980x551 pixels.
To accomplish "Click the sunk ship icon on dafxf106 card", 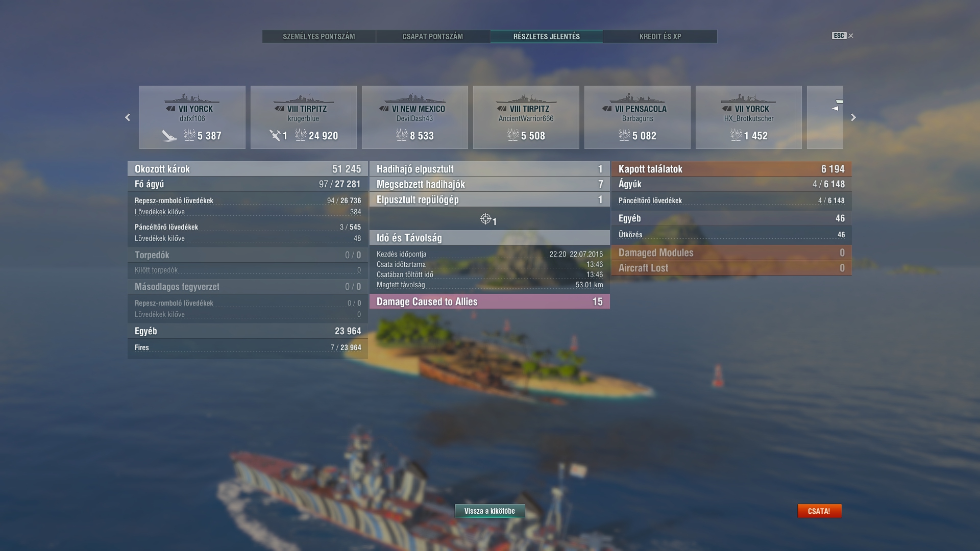I will pyautogui.click(x=169, y=135).
